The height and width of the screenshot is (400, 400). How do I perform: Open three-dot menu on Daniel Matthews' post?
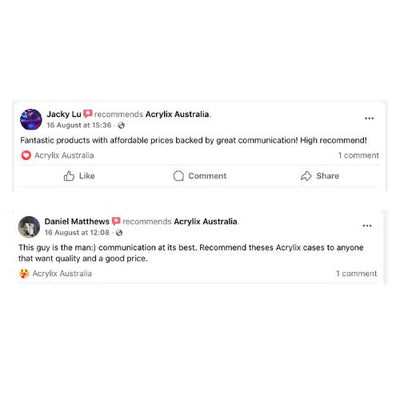tap(367, 226)
